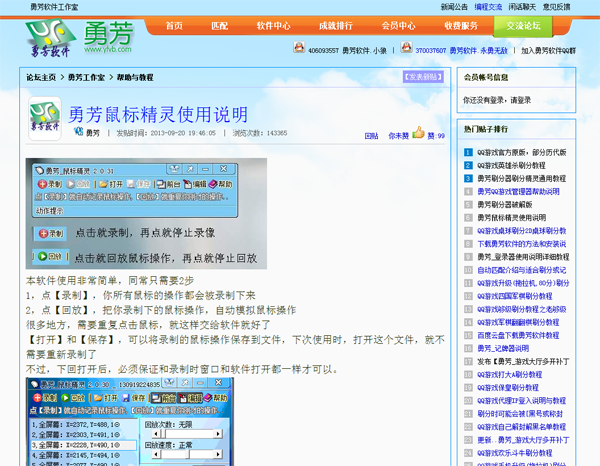Click the thumbs-up 赞 icon
The height and width of the screenshot is (466, 600).
[418, 132]
